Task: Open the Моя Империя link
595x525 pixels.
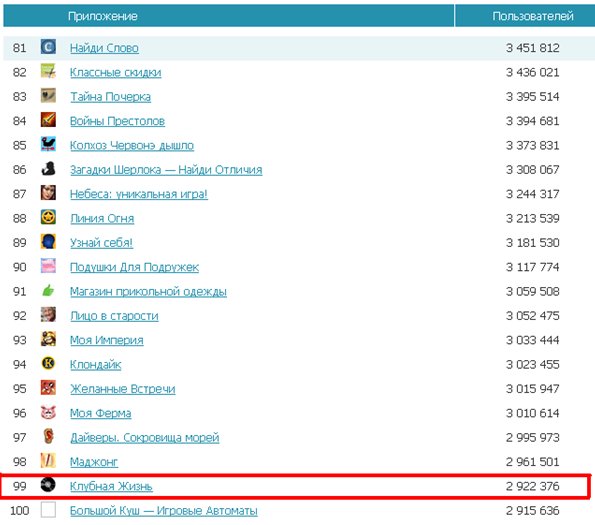Action: point(107,340)
